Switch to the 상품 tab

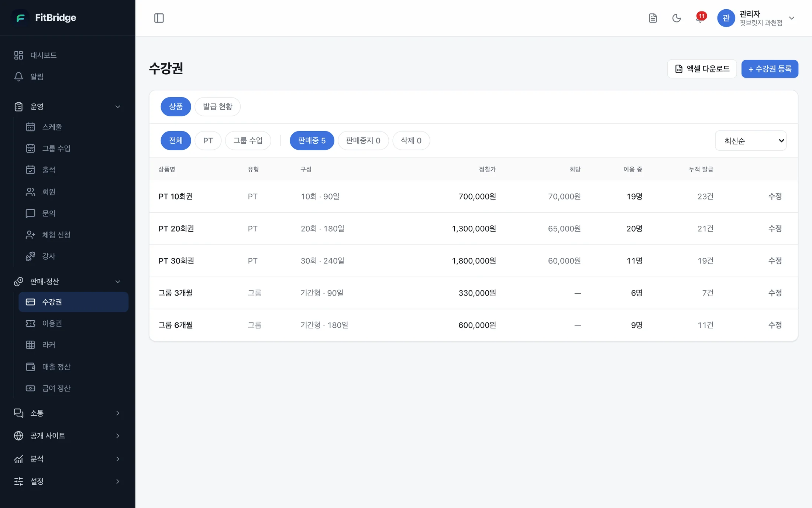click(176, 106)
